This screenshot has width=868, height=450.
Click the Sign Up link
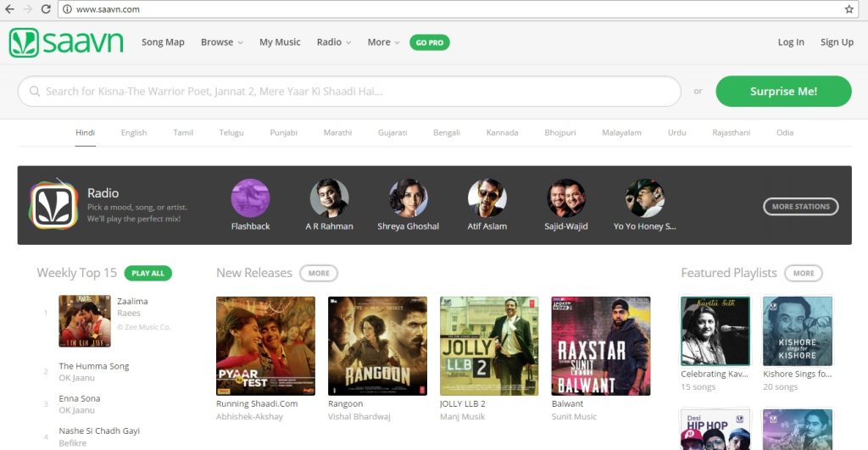[x=837, y=42]
